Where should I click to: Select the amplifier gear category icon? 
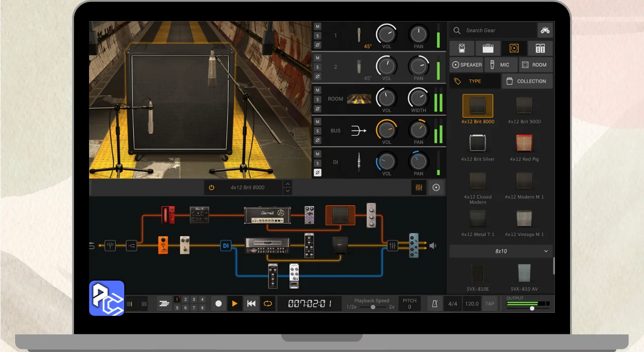point(488,48)
